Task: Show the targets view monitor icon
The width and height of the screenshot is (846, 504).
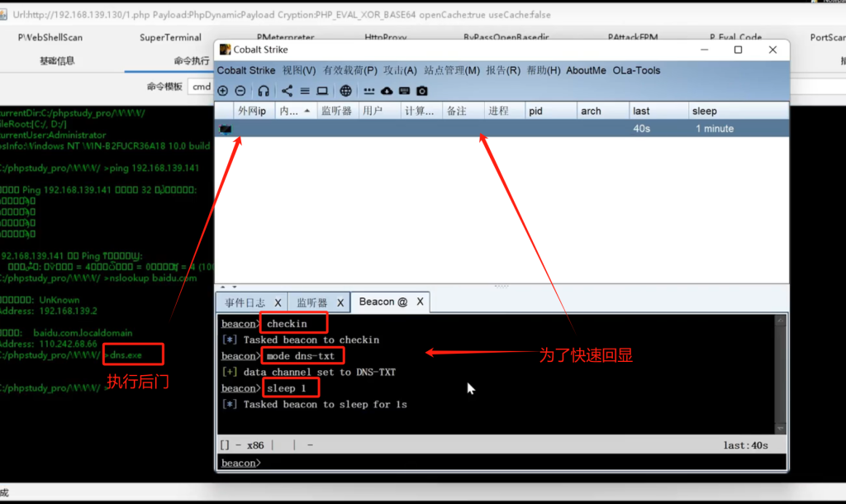Action: coord(322,91)
